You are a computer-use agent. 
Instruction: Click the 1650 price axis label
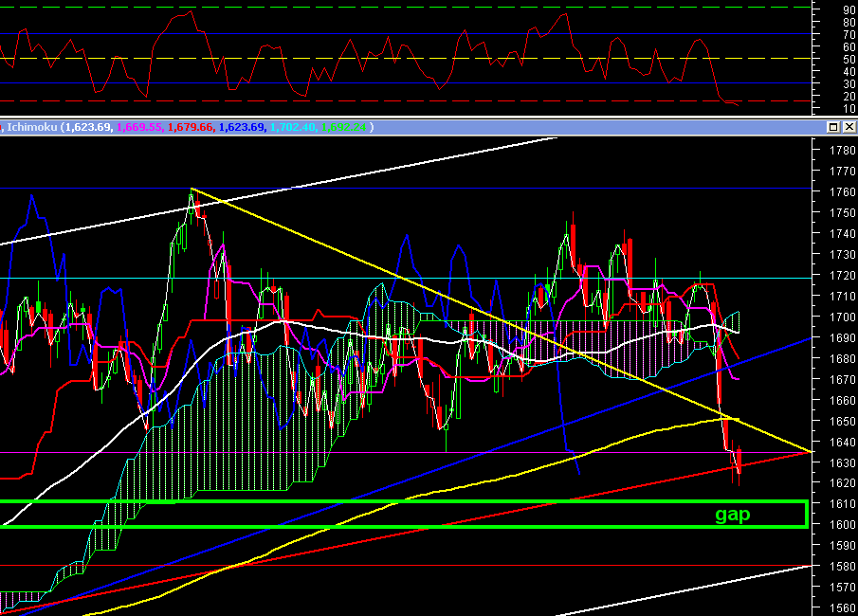tap(843, 421)
